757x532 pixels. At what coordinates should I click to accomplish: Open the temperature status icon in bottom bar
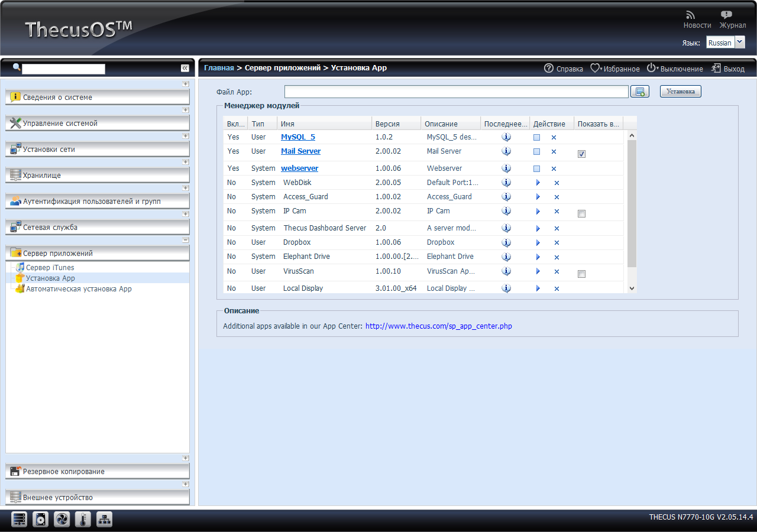click(83, 520)
